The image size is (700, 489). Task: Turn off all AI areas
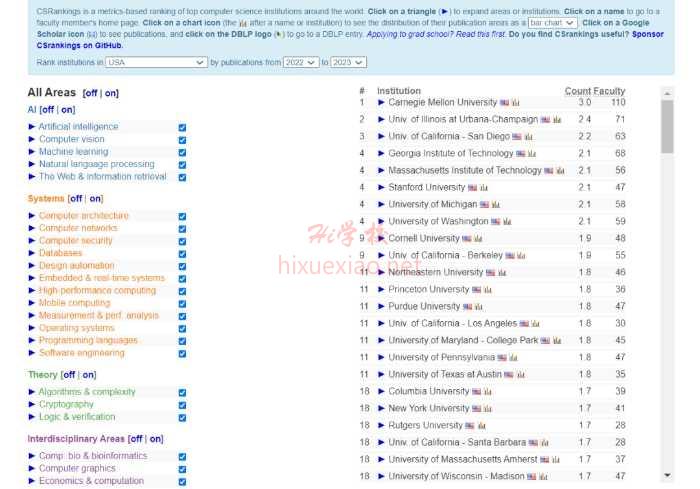click(x=47, y=109)
